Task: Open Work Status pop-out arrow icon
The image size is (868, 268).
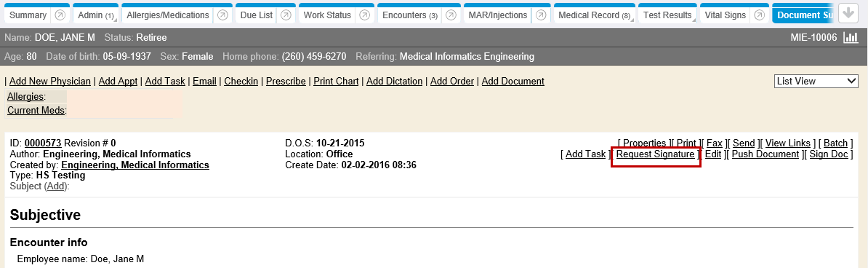Action: point(364,15)
